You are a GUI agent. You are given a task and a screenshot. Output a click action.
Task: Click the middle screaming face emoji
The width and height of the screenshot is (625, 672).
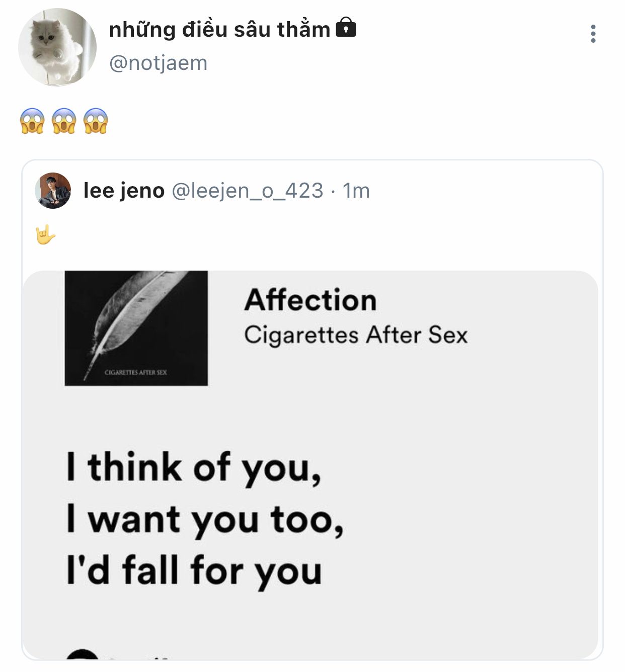tap(64, 121)
